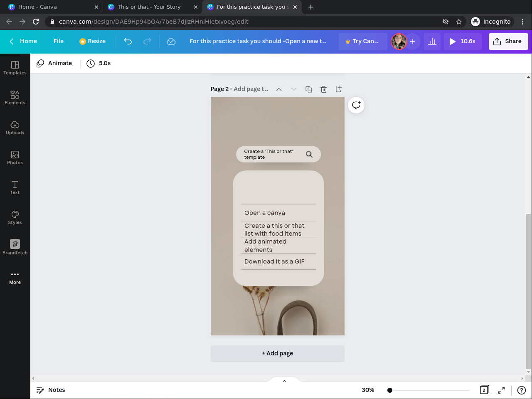Click the + Add page button
The image size is (532, 399).
pyautogui.click(x=278, y=353)
